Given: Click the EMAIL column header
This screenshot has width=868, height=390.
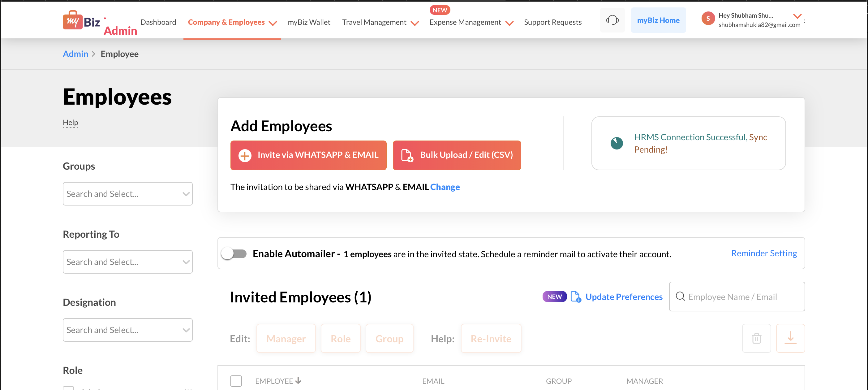Looking at the screenshot, I should [433, 381].
